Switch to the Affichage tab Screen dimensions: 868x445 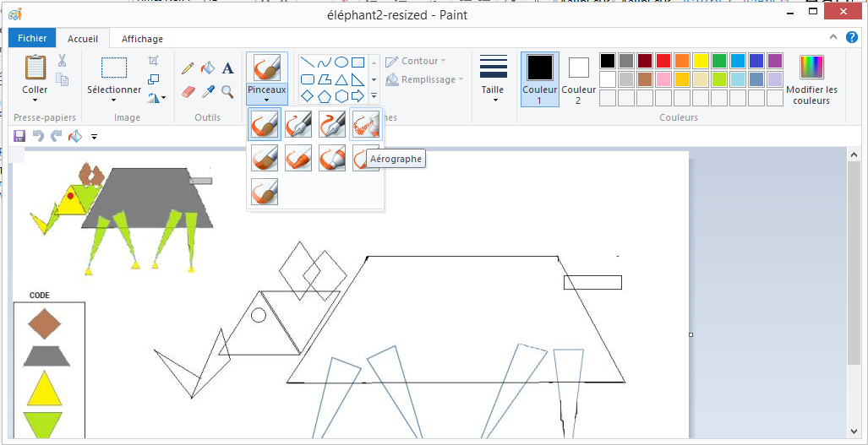coord(142,39)
